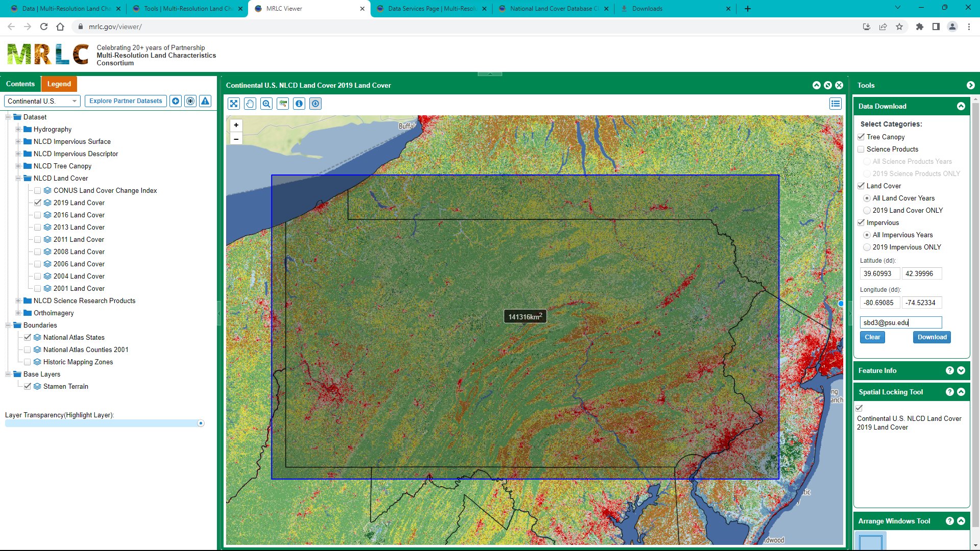The width and height of the screenshot is (980, 551).
Task: Enable the 2001 Land Cover layer
Action: 38,288
